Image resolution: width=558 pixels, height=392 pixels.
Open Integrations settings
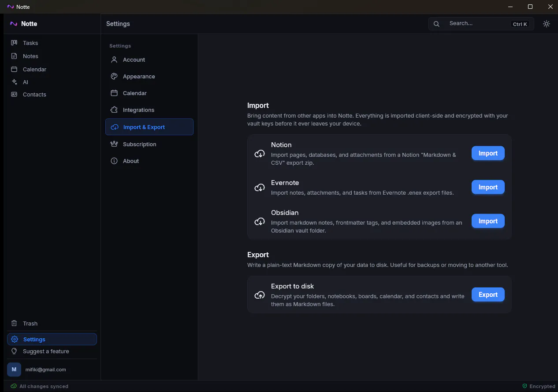[x=149, y=110]
